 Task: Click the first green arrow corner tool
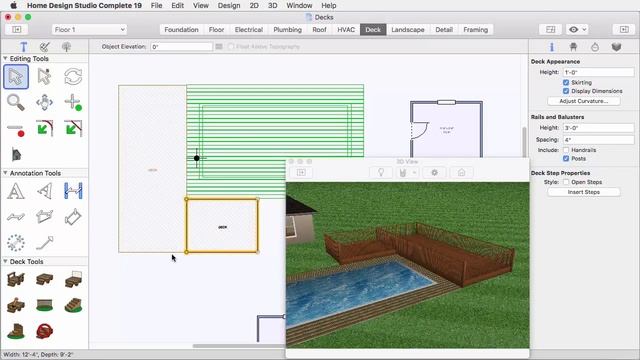[44, 128]
